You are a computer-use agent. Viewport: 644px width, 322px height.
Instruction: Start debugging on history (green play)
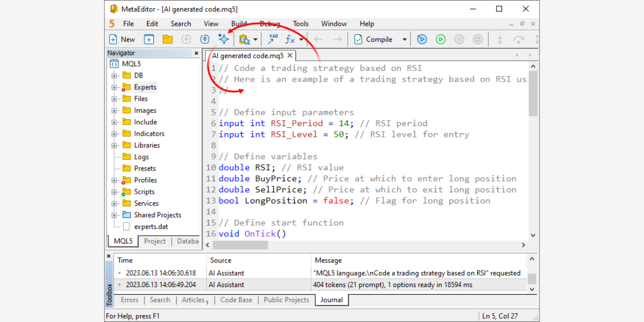coord(441,39)
